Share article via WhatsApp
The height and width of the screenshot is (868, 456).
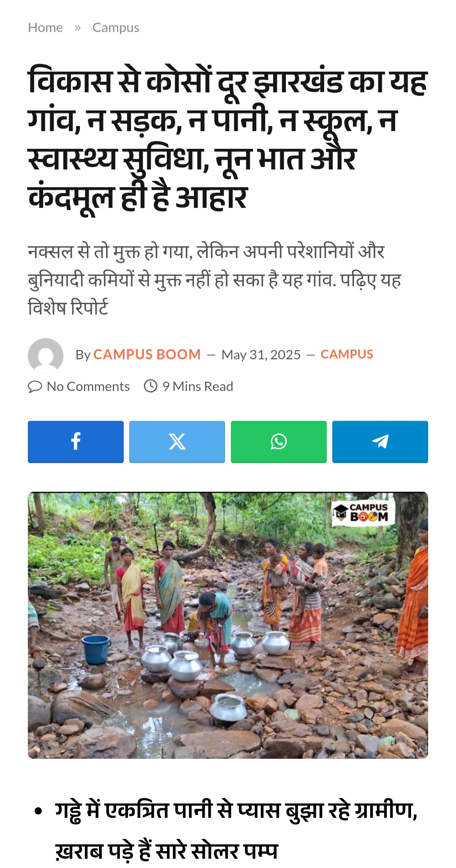click(279, 442)
